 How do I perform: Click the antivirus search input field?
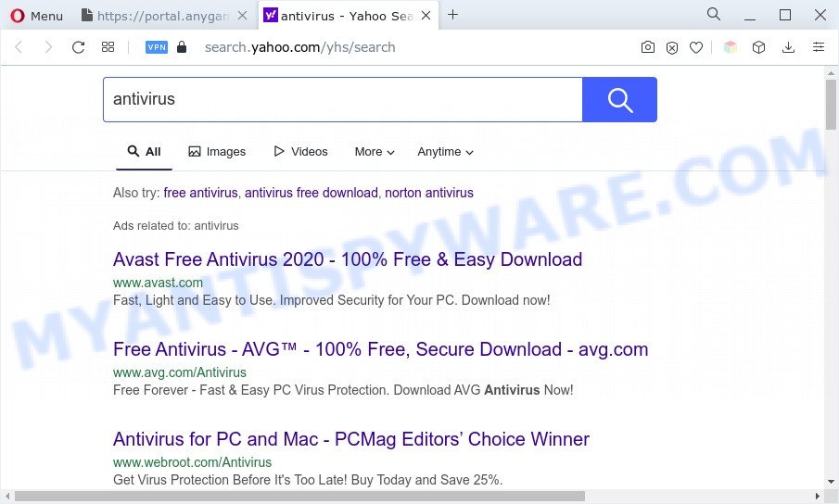[x=342, y=99]
